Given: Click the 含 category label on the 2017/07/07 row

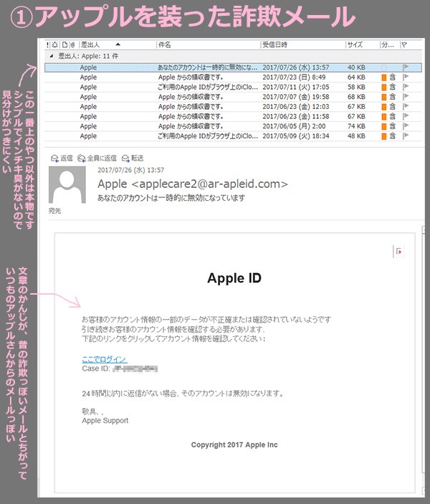Looking at the screenshot, I should (x=393, y=97).
